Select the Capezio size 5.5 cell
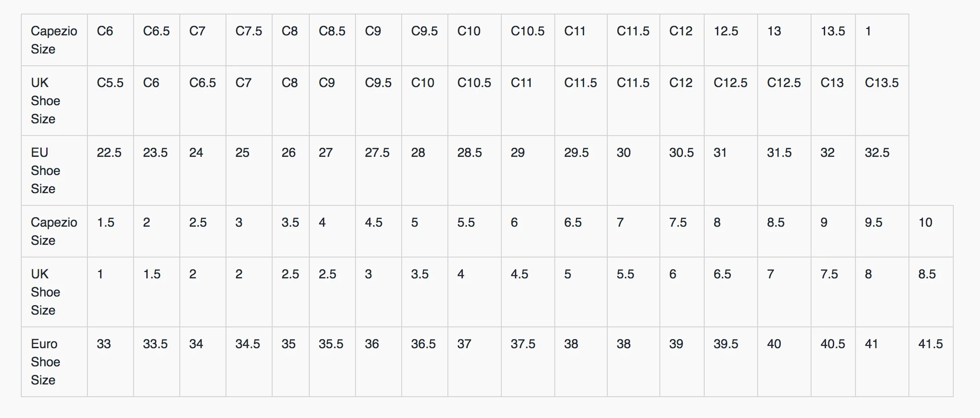 coord(474,231)
